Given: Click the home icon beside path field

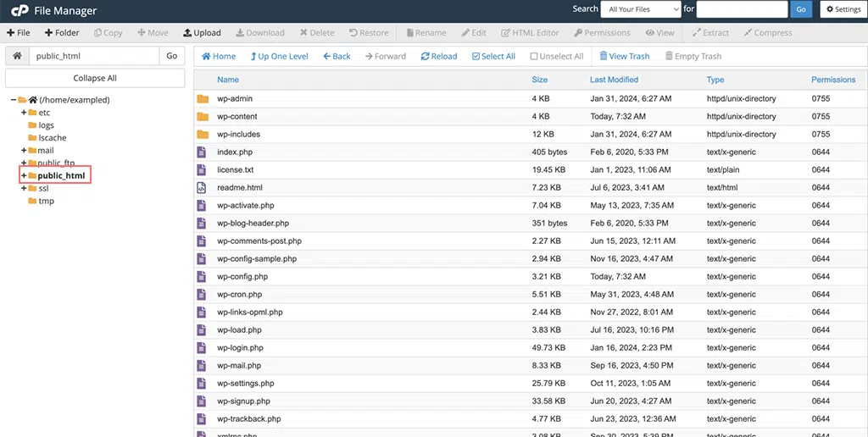Looking at the screenshot, I should pyautogui.click(x=17, y=56).
